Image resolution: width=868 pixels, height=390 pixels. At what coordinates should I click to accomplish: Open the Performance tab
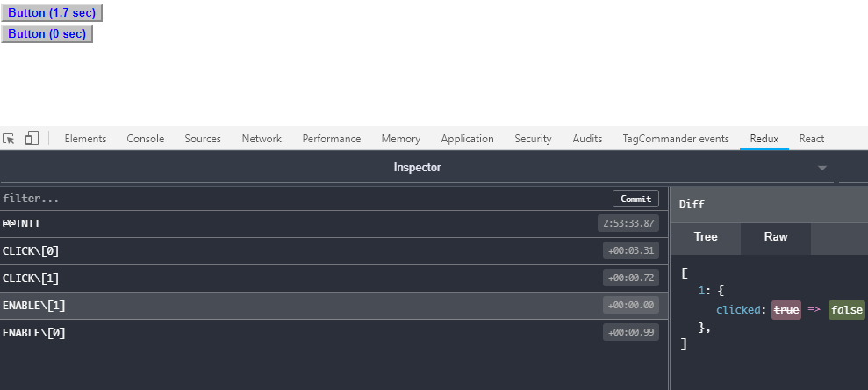click(331, 139)
